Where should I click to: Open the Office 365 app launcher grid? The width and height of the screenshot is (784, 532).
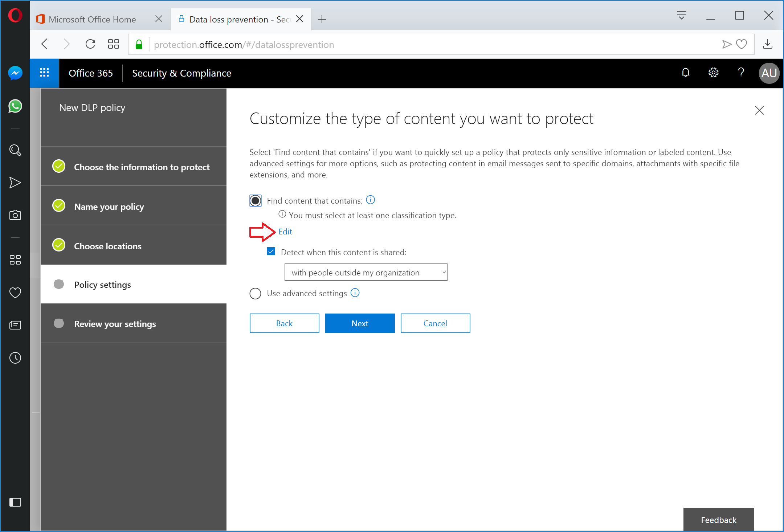(44, 73)
